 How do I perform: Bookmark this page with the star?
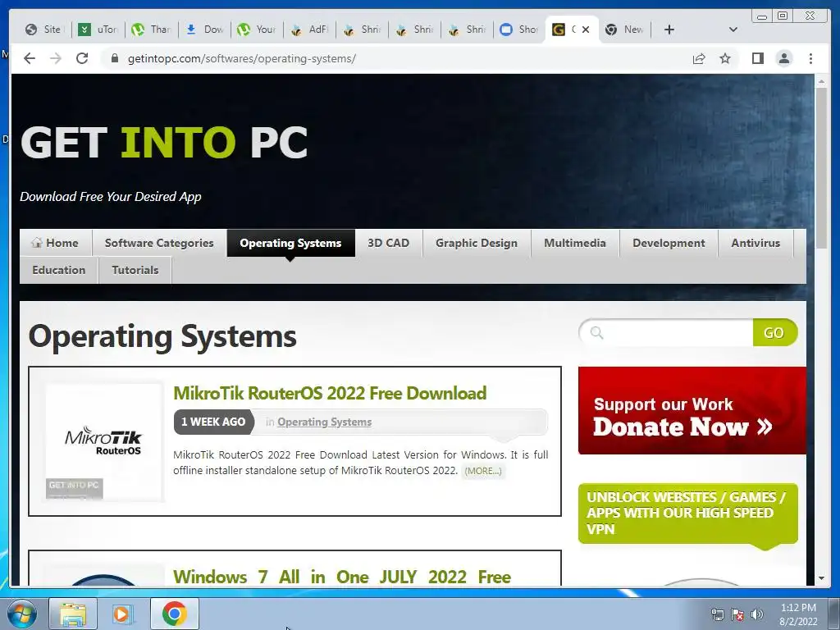(725, 58)
